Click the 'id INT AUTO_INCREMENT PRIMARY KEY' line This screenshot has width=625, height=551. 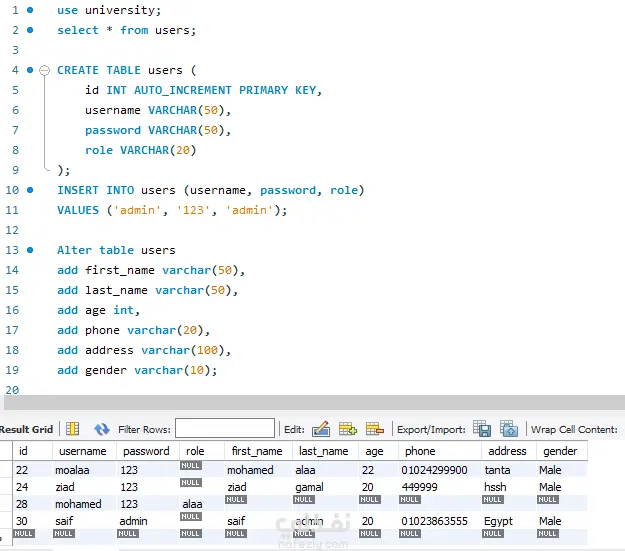click(x=203, y=90)
